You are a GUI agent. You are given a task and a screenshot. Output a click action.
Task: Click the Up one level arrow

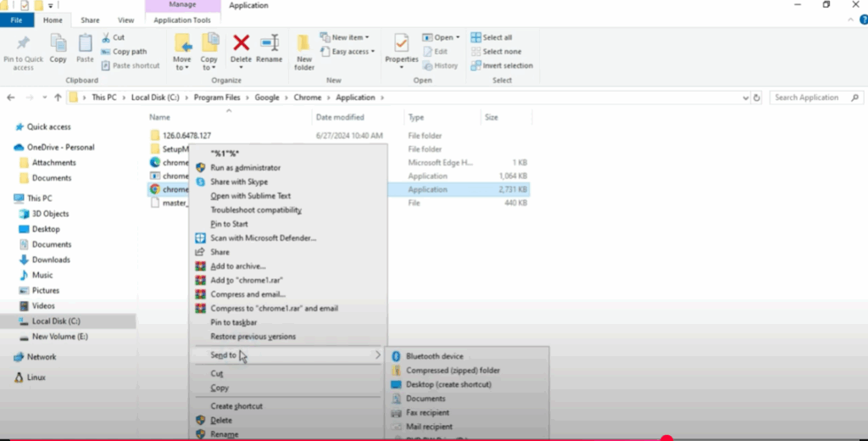(x=58, y=98)
